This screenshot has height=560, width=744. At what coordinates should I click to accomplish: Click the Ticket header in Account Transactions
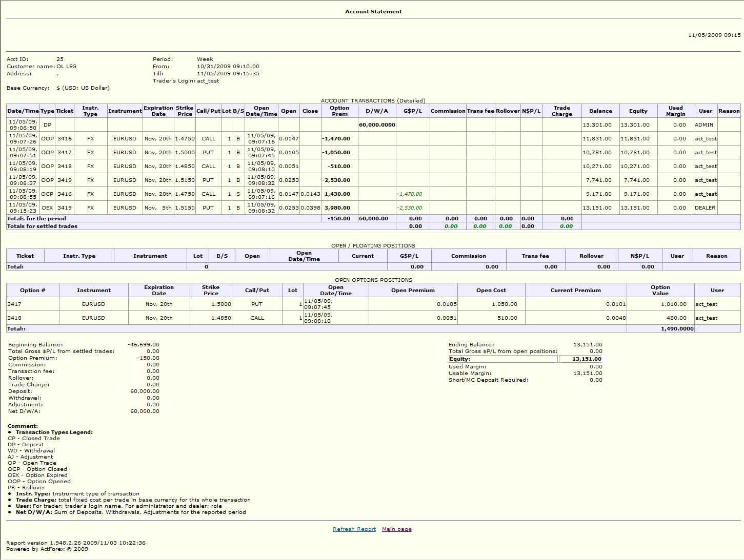(x=65, y=111)
